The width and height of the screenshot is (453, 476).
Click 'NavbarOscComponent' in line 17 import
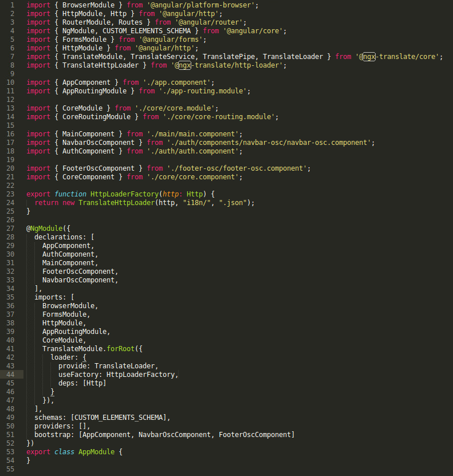point(99,143)
